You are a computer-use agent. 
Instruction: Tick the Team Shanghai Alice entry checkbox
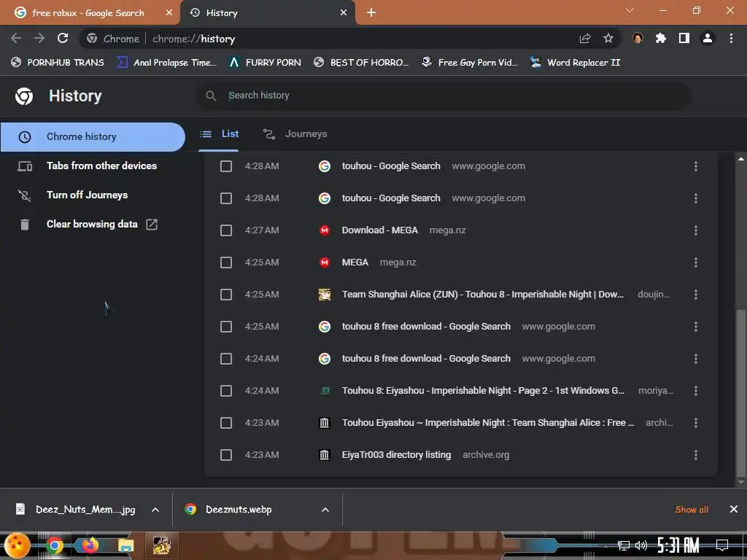point(226,295)
